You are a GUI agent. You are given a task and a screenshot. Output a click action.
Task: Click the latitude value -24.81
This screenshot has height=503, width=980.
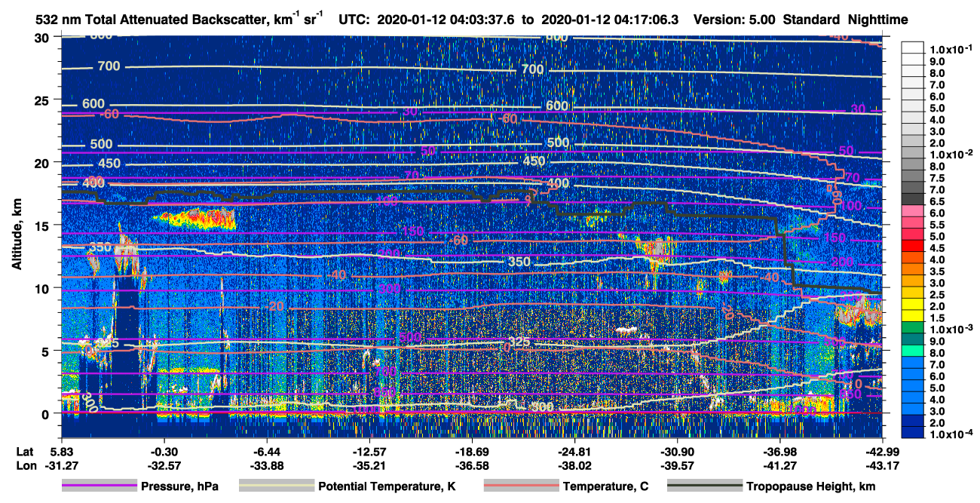click(x=574, y=452)
